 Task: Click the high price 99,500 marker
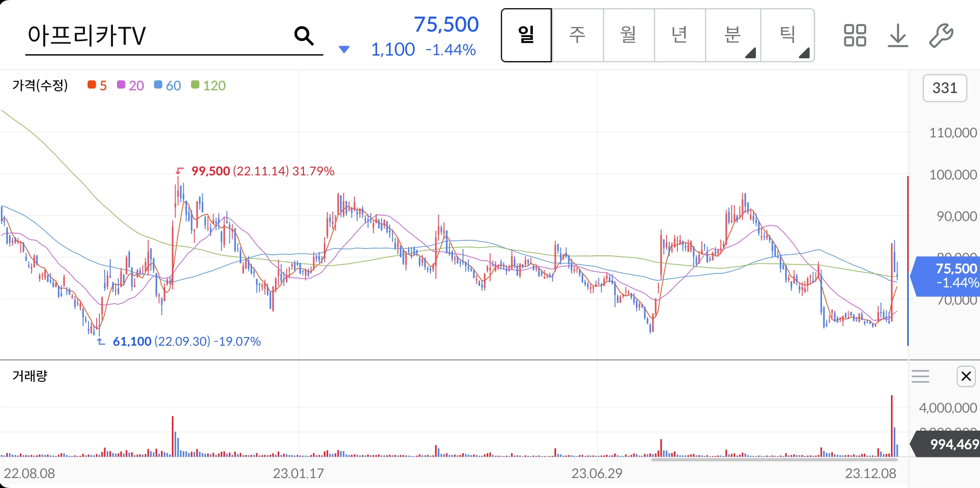210,171
